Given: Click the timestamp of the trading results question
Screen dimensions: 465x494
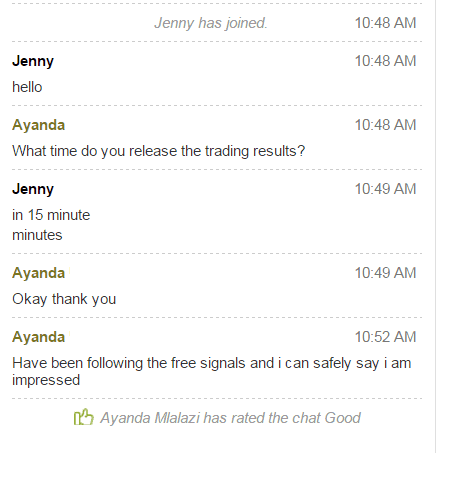Looking at the screenshot, I should tap(385, 125).
